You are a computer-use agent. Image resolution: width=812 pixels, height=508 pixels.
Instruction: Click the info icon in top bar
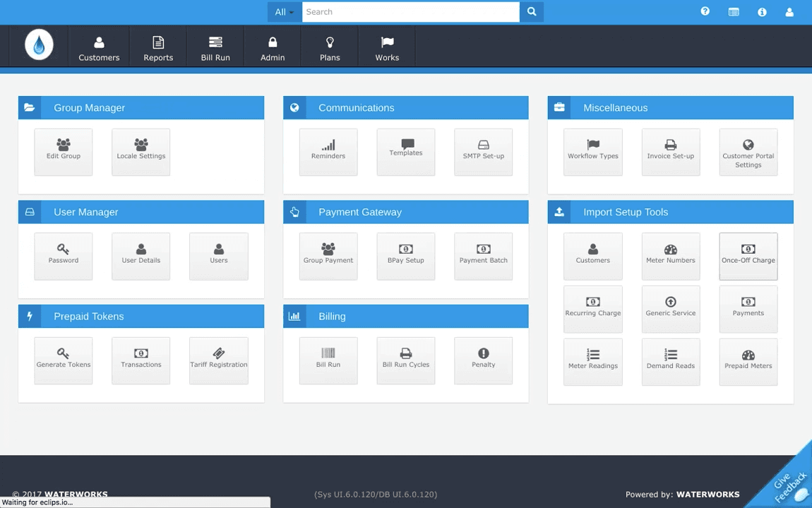tap(762, 12)
